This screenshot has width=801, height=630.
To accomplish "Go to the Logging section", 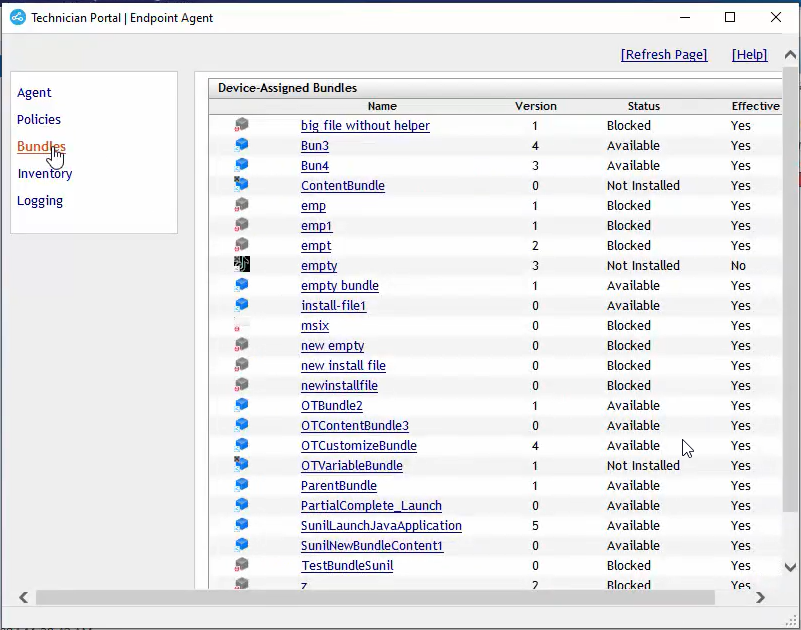I will coord(39,200).
